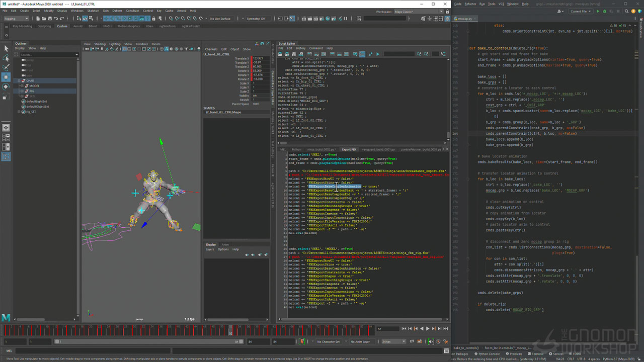Select rig_SET in the Outliner
This screenshot has height=362, width=644.
31,112
